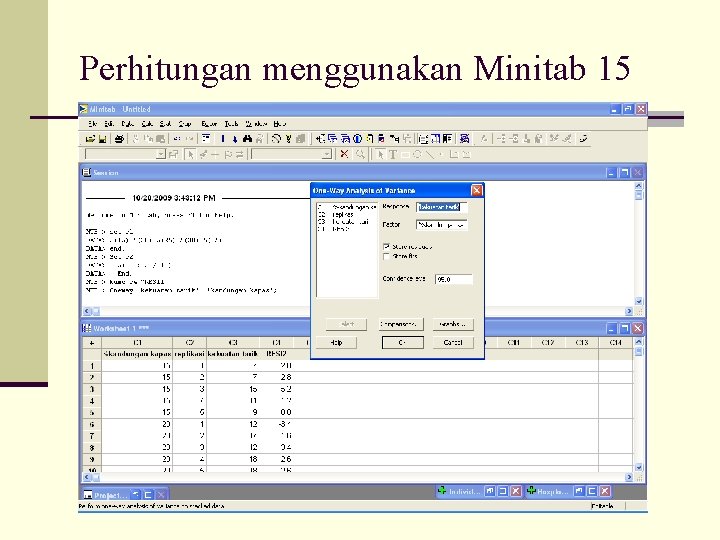This screenshot has width=720, height=540.
Task: Click the Current Data Window icon
Action: point(435,139)
